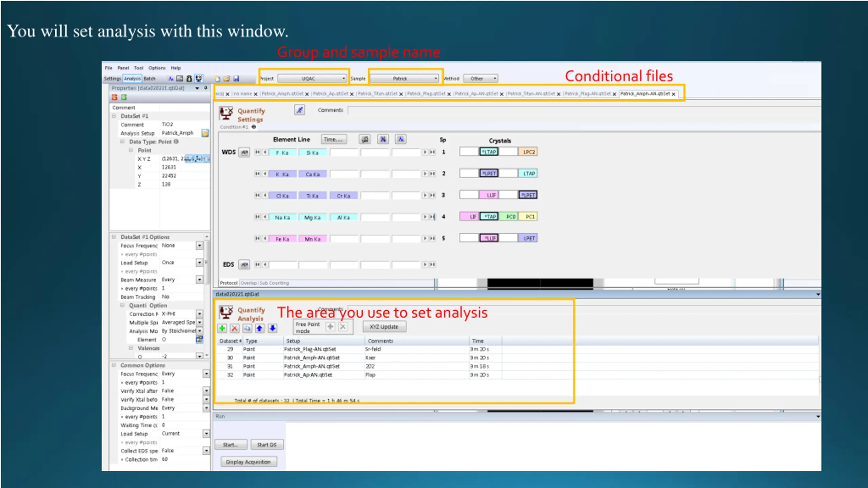Add a dataset with the green plus icon

222,328
